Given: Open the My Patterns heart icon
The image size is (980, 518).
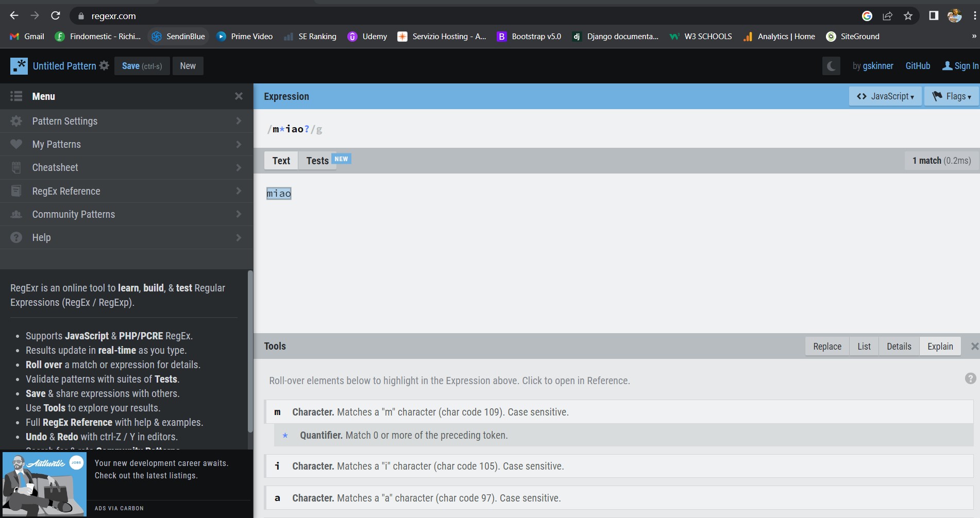Looking at the screenshot, I should point(16,144).
